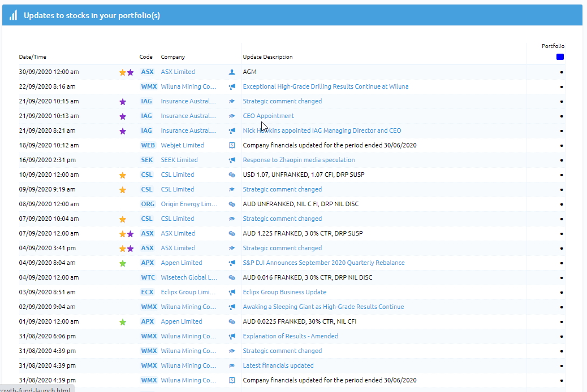This screenshot has height=392, width=587.
Task: Click the AGM update description text
Action: coord(250,72)
